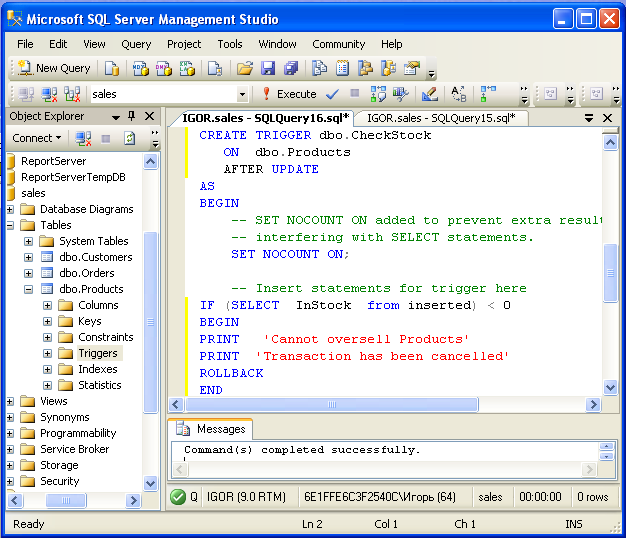Show the Object Explorer toolbar icon

click(365, 68)
